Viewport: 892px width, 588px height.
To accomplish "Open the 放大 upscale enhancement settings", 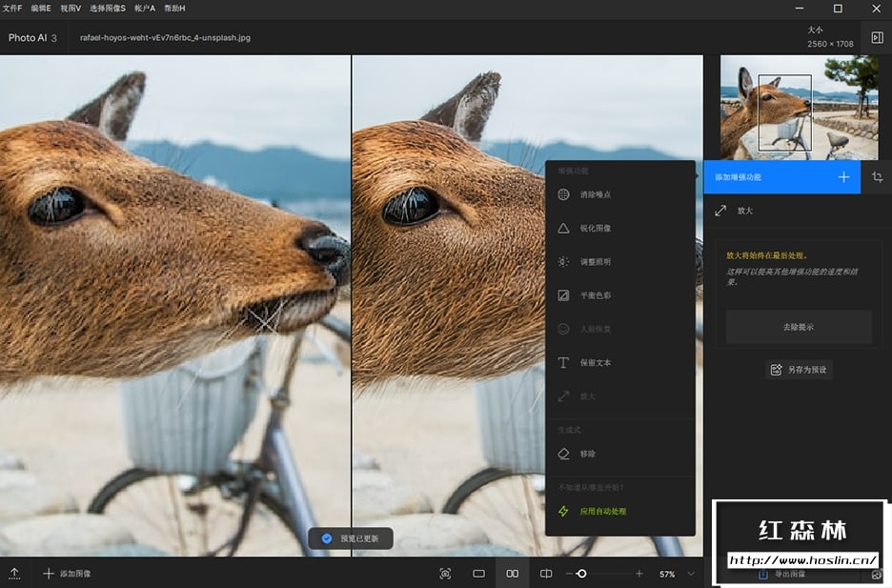I will coord(745,211).
